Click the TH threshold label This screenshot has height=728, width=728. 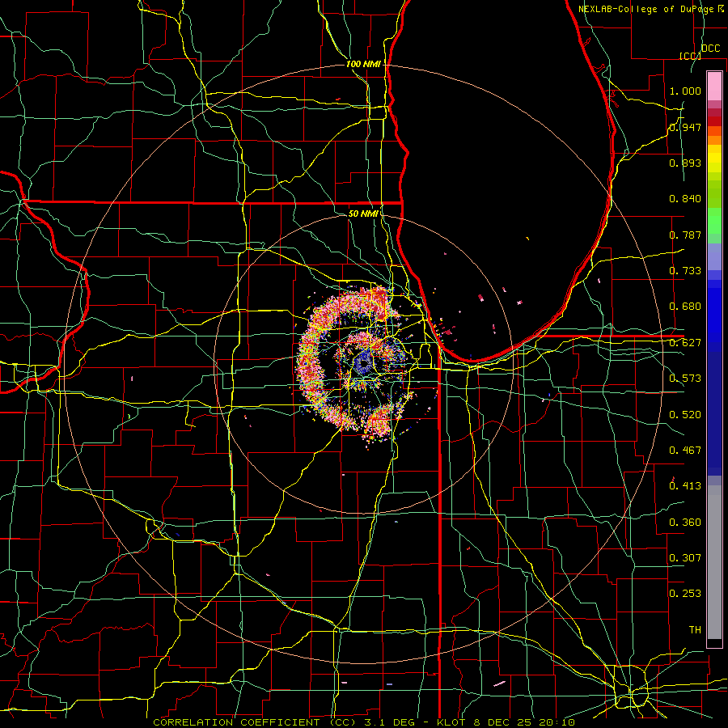tap(695, 630)
